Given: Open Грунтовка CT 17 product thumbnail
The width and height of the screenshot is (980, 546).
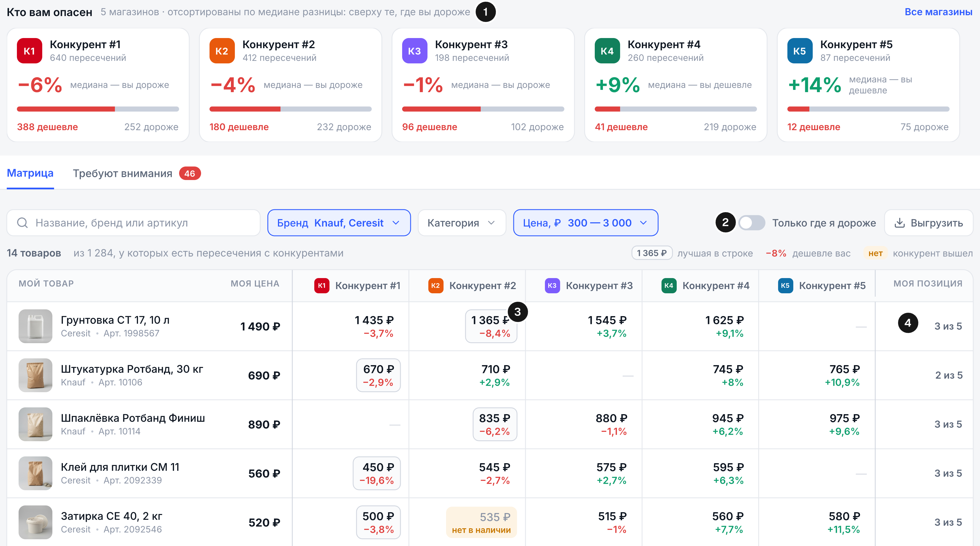Looking at the screenshot, I should pyautogui.click(x=35, y=327).
